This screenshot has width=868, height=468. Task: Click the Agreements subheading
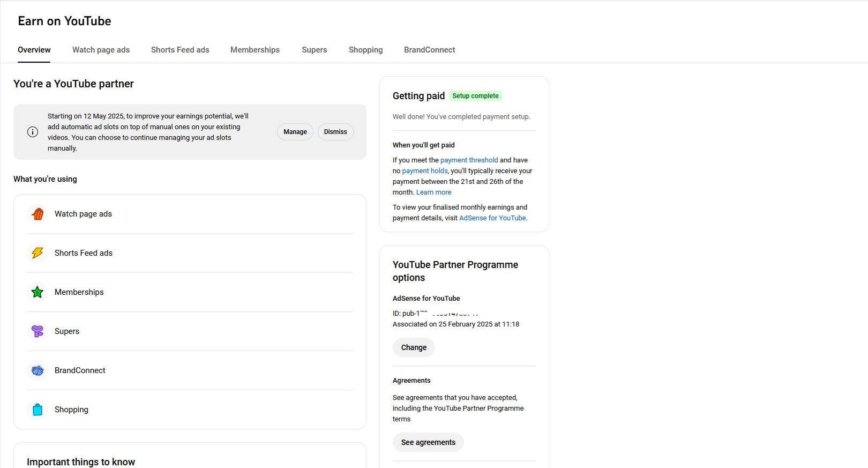411,381
